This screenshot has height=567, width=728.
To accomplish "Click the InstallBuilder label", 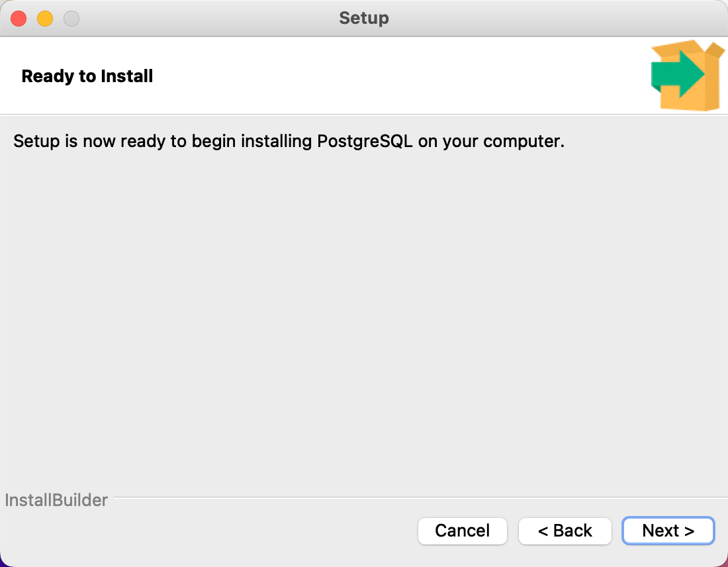I will pyautogui.click(x=56, y=500).
